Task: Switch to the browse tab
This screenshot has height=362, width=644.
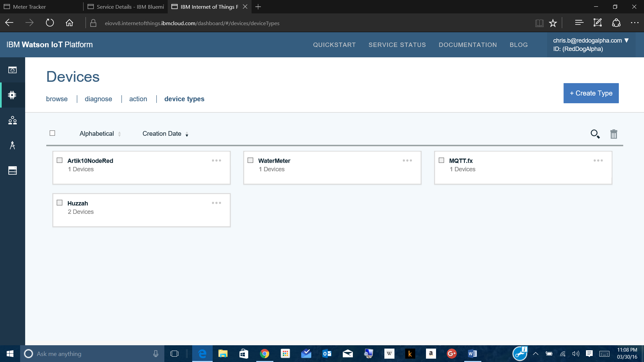Action: pos(57,99)
